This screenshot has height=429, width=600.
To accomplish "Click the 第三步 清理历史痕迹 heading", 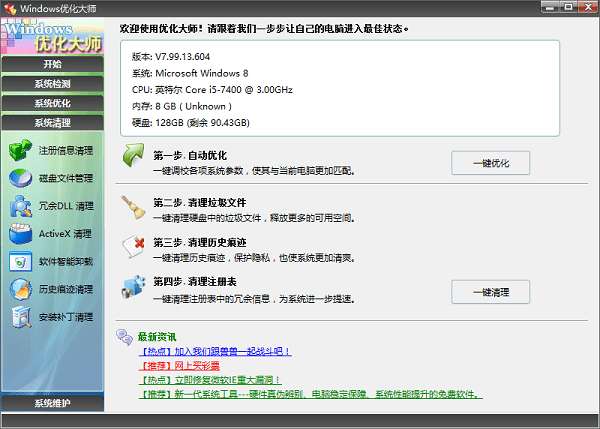I will coord(199,243).
